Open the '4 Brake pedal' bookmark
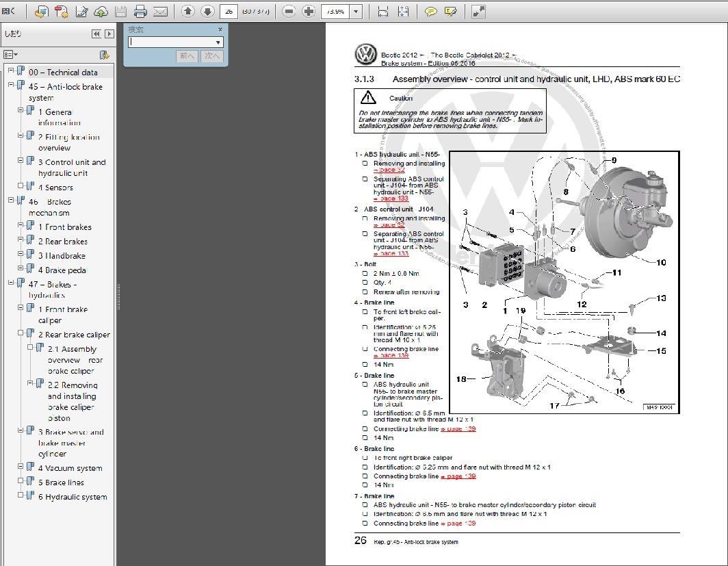Screen dimensions: 728x566 point(62,270)
